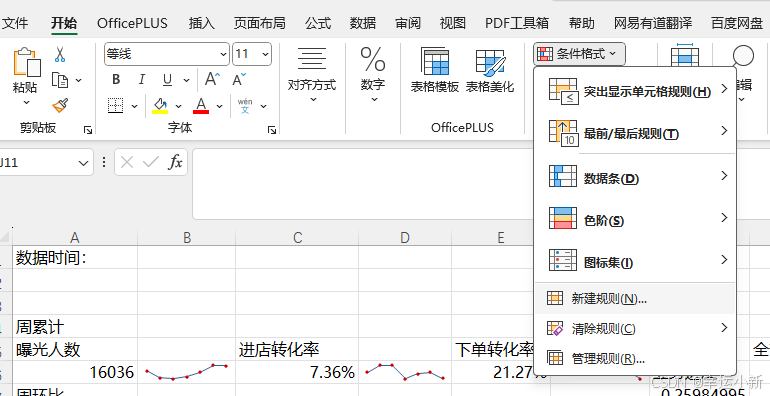Open the font name combo box 等线
Viewport: 770px width, 396px height.
(x=167, y=54)
